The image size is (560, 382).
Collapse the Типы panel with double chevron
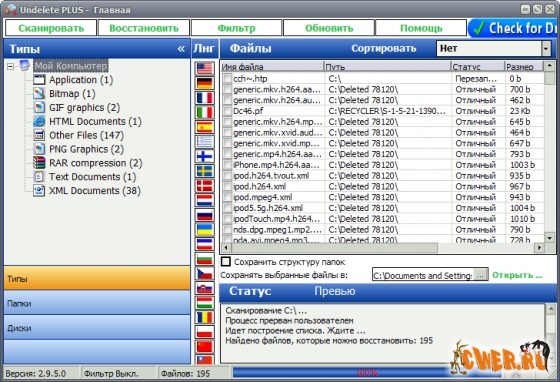click(181, 49)
